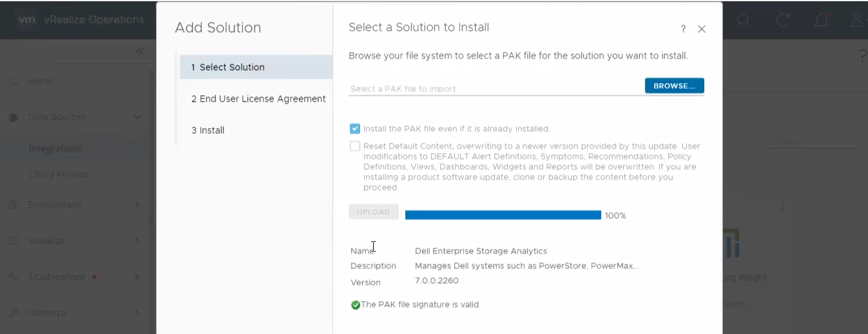Viewport: 868px width, 334px height.
Task: Click the UPLOAD button
Action: click(x=374, y=212)
